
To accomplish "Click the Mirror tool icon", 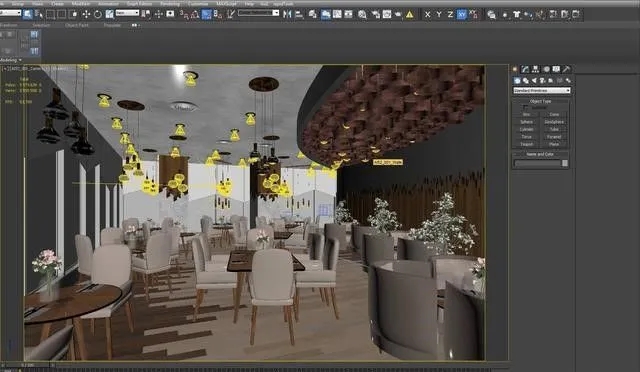I will (x=287, y=14).
